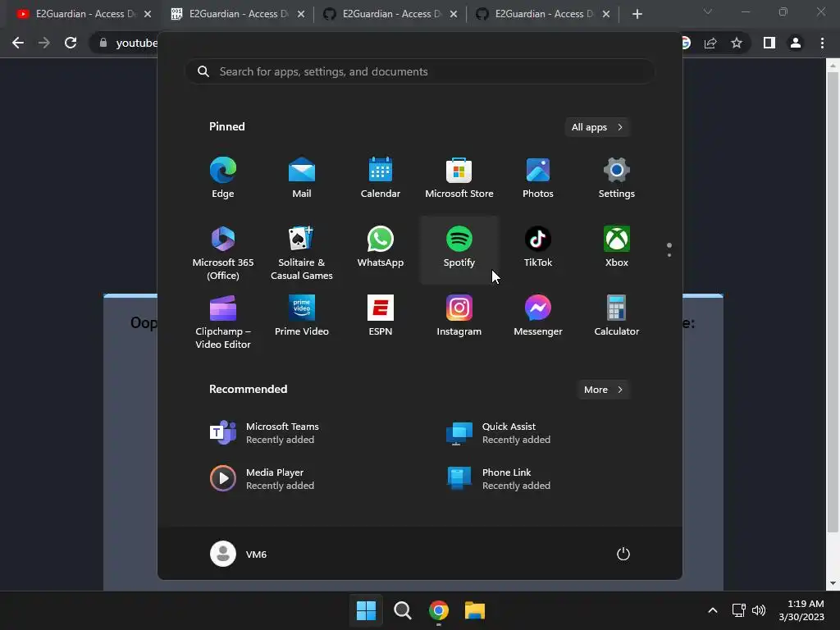Open a new Chrome tab
The image size is (840, 630).
637,14
